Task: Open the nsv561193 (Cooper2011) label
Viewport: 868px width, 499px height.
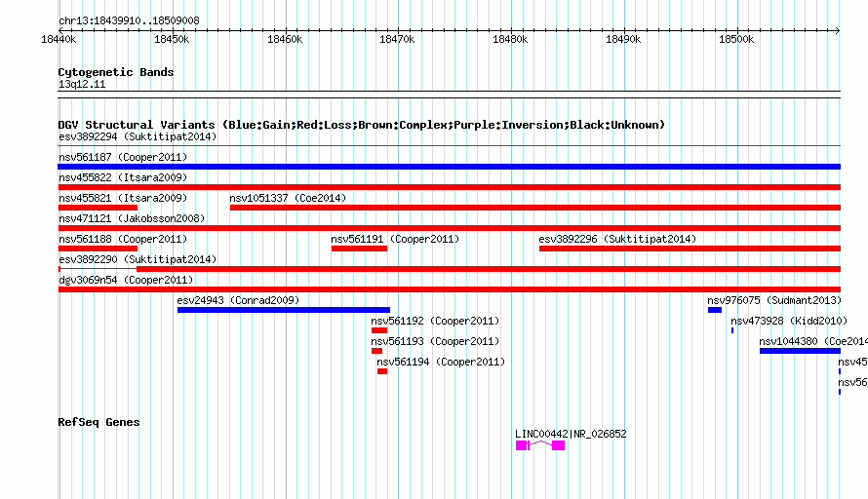Action: click(x=435, y=341)
